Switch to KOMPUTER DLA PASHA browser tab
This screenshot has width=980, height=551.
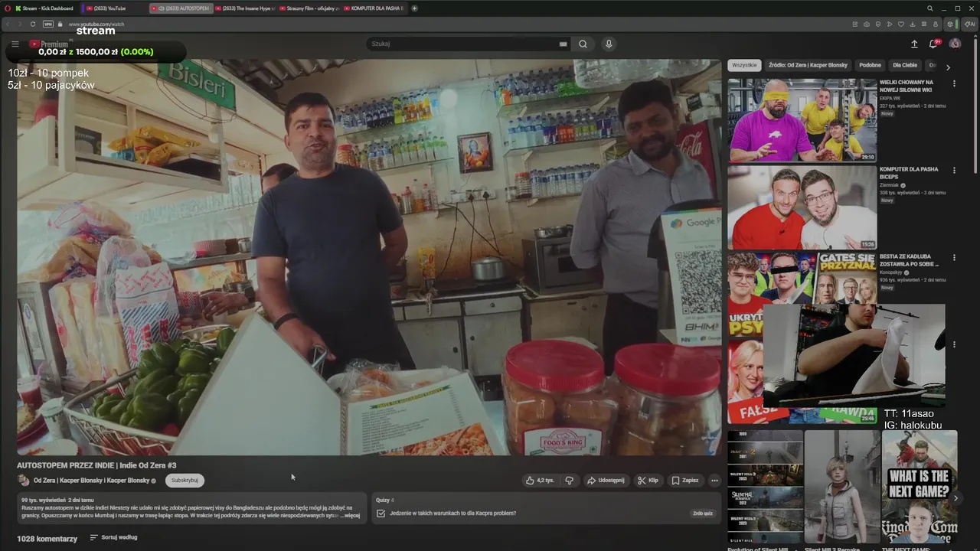click(x=375, y=8)
